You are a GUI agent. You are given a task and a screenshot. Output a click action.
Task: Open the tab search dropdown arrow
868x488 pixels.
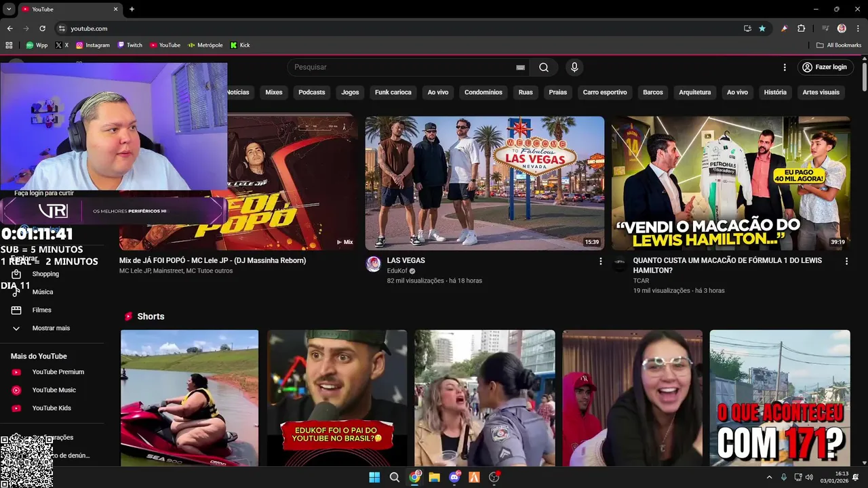pos(9,9)
